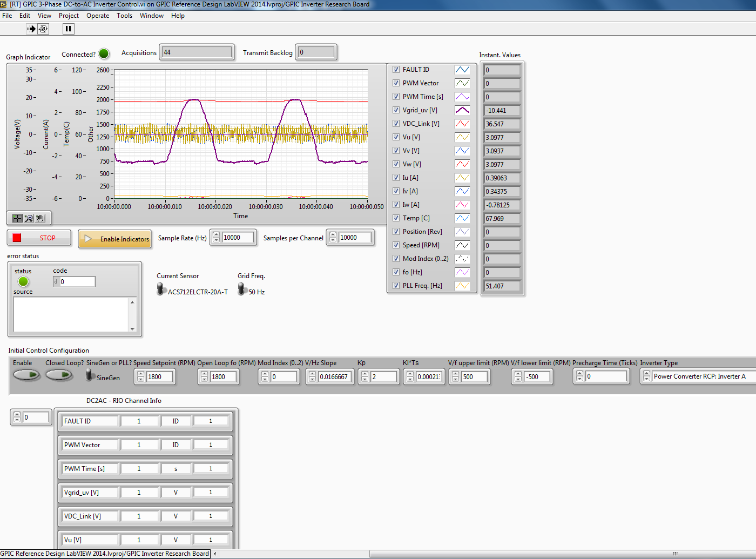
Task: Click the error source scrollbar down arrow
Action: click(x=132, y=328)
